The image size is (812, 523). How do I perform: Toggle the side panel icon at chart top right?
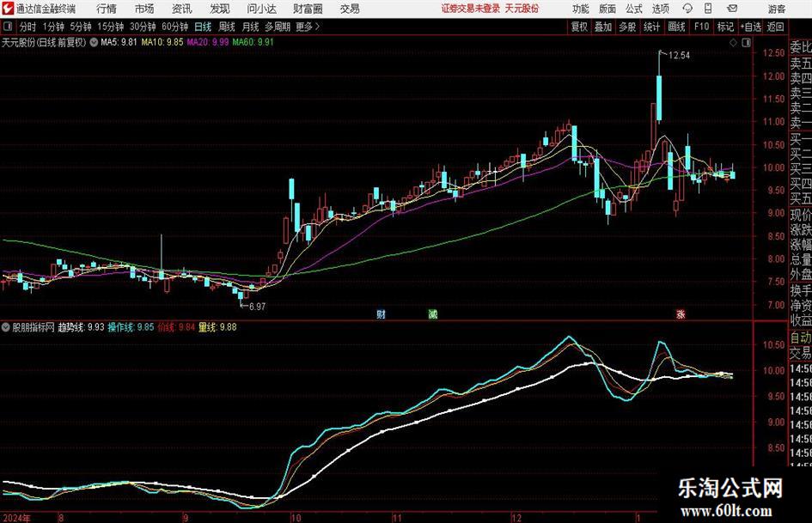[x=746, y=43]
